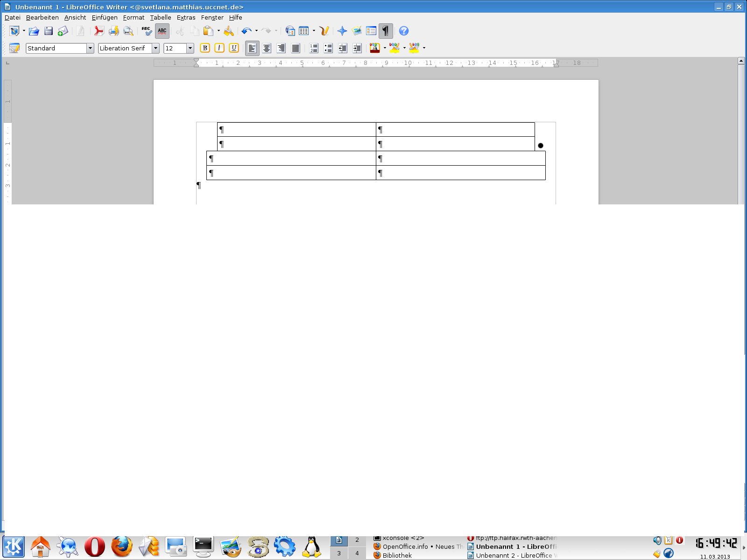Open LibreOffice Help question mark icon
This screenshot has width=747, height=560.
click(x=404, y=31)
